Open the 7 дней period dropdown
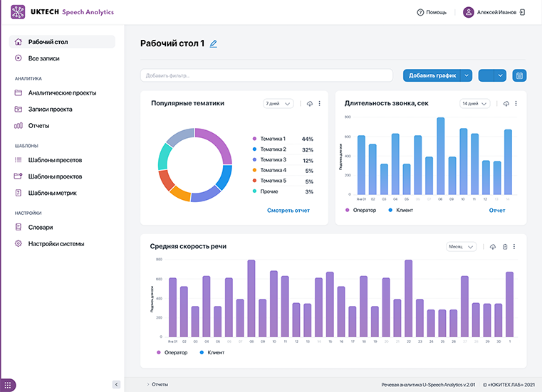The height and width of the screenshot is (392, 542). (278, 104)
